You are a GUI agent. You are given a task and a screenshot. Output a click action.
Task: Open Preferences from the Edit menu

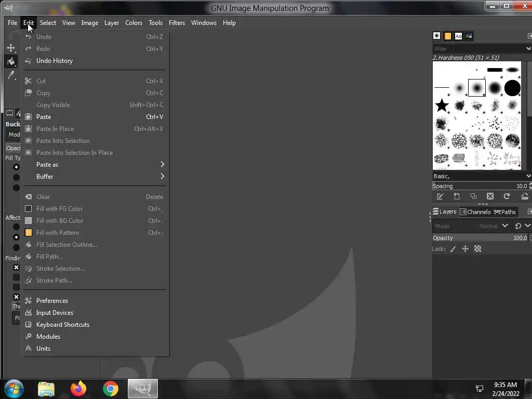[95, 301]
